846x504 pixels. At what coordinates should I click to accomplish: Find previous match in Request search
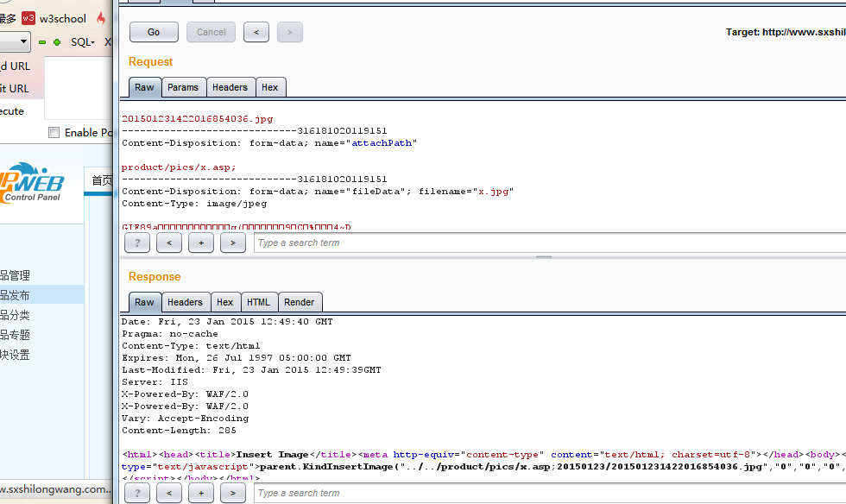point(169,243)
